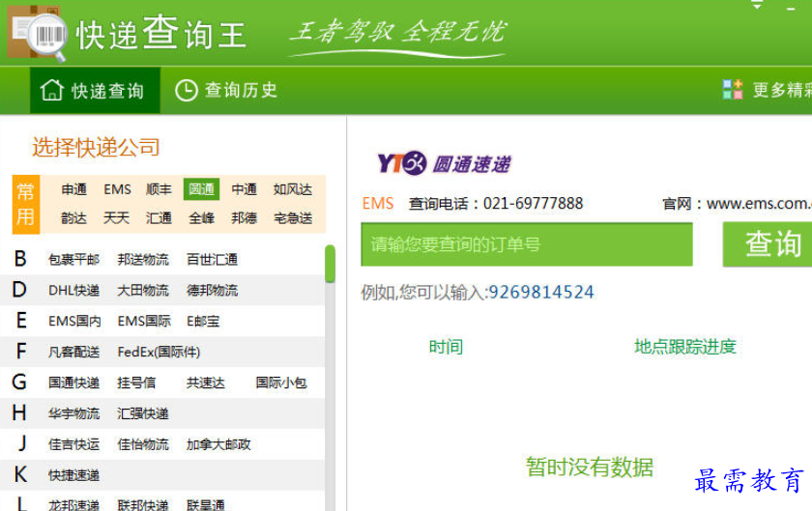
Task: Click the YTO 圆通速递 logo
Action: [x=444, y=163]
